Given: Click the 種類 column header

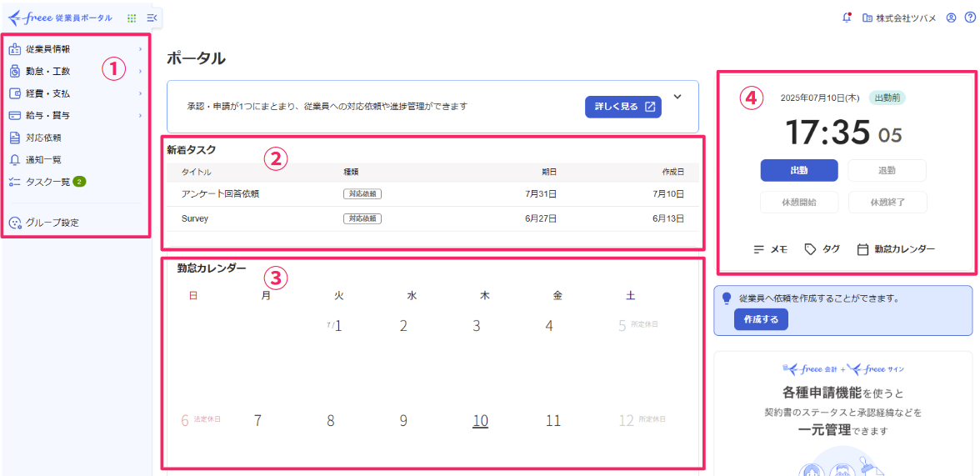Looking at the screenshot, I should [351, 172].
